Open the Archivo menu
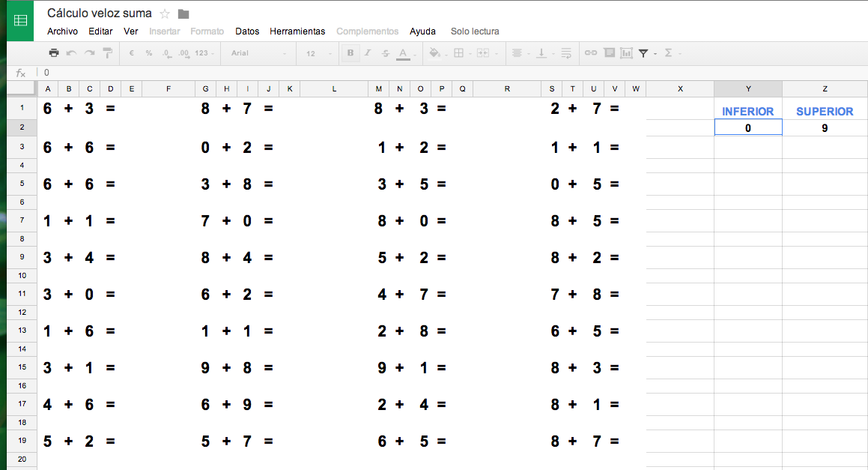The image size is (868, 470). pyautogui.click(x=62, y=31)
